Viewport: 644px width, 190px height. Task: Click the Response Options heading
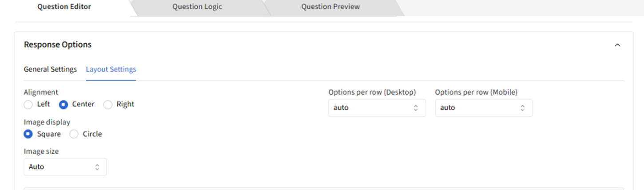[58, 44]
